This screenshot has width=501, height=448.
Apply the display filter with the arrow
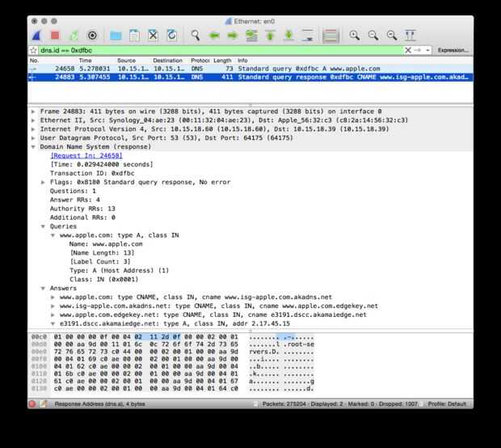click(x=418, y=50)
